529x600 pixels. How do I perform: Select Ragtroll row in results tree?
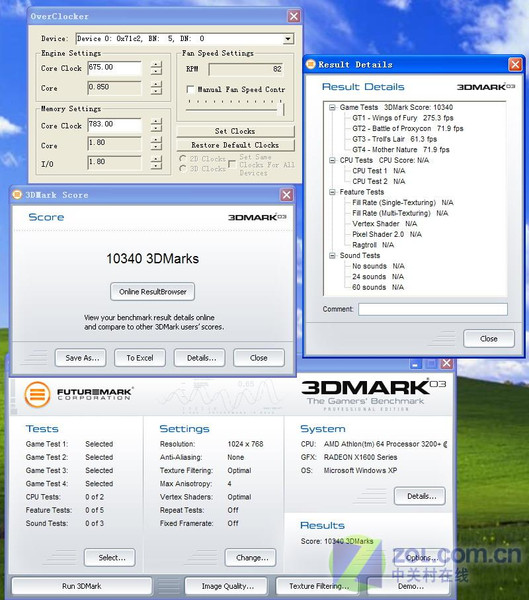[373, 245]
